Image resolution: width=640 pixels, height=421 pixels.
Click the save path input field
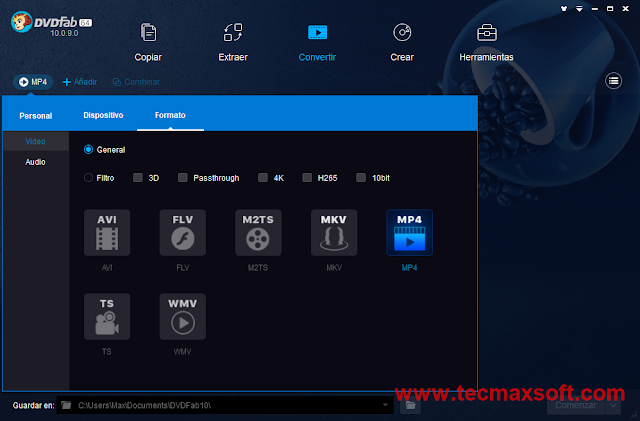(224, 405)
